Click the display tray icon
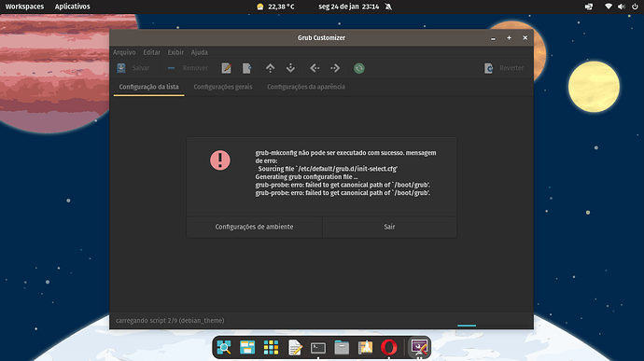Screen dimensions: 644x361 pos(589,7)
